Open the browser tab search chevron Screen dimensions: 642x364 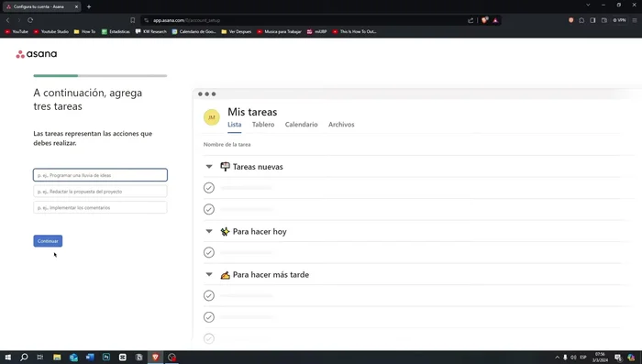(588, 5)
